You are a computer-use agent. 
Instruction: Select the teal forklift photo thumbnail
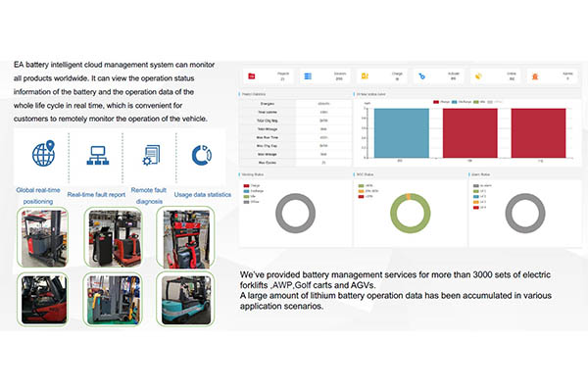click(185, 300)
